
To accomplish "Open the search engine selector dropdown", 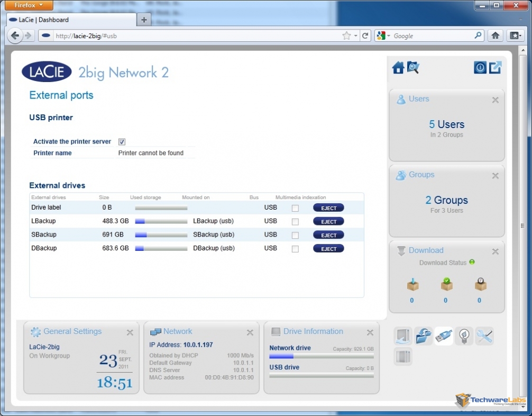I will [x=384, y=35].
